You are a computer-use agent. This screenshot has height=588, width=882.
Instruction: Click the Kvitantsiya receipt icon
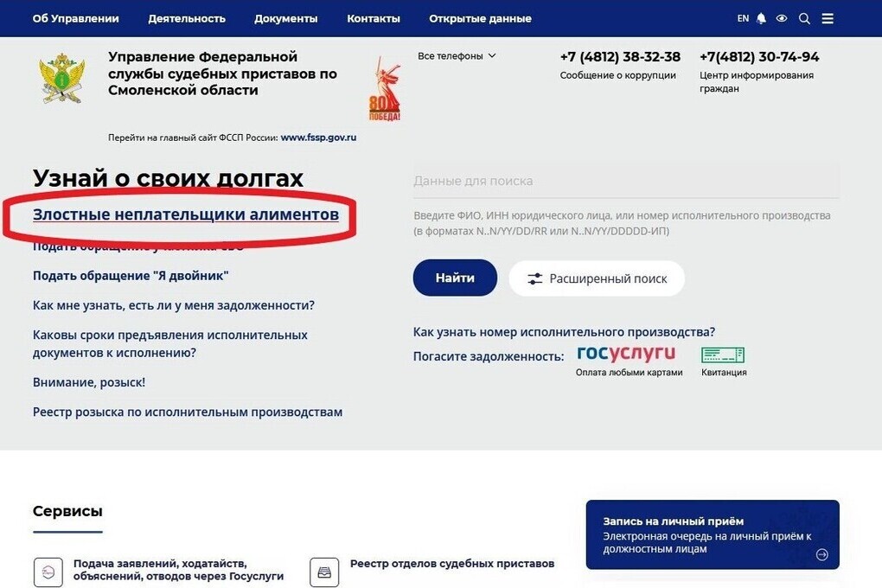pos(723,355)
